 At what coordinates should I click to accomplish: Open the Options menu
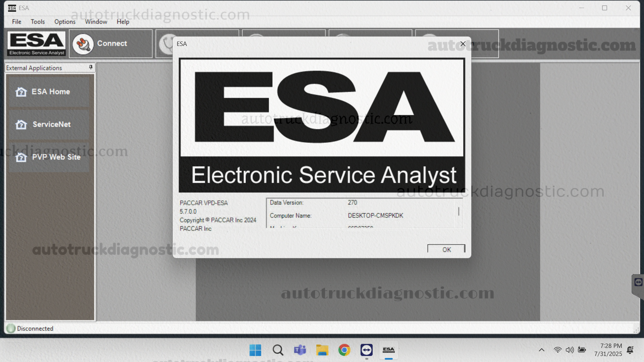click(x=65, y=22)
